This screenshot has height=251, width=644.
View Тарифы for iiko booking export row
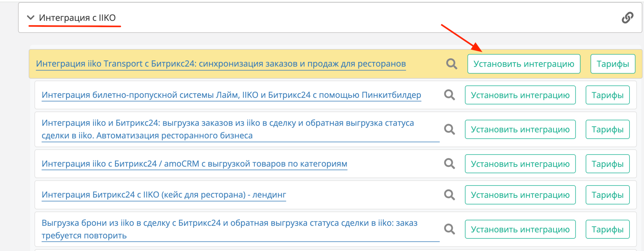click(607, 229)
